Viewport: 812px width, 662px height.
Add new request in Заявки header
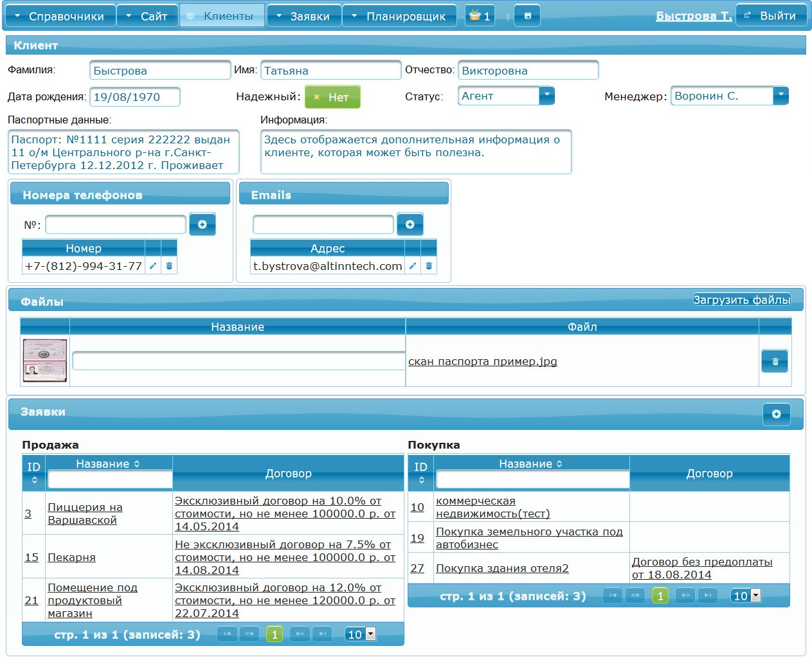(x=776, y=414)
